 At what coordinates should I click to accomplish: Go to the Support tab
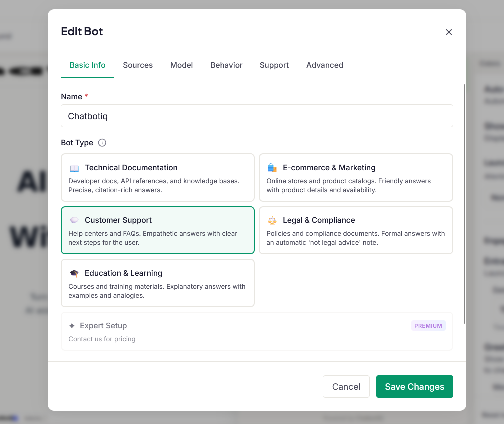[274, 65]
